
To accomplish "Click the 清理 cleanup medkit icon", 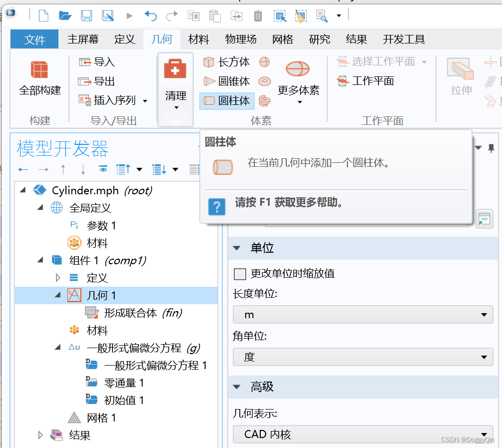I will click(175, 69).
